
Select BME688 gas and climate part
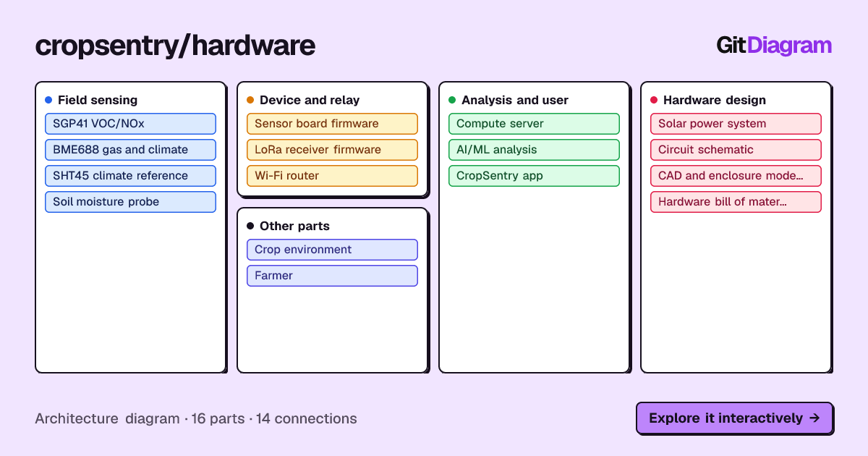point(130,150)
